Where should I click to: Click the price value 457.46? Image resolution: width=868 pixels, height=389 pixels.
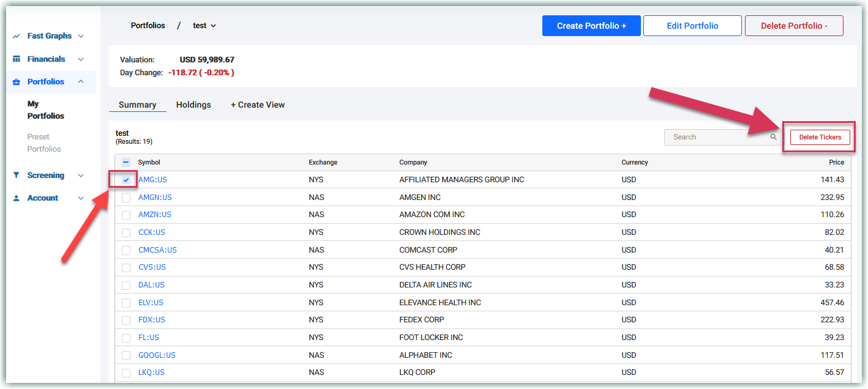832,303
